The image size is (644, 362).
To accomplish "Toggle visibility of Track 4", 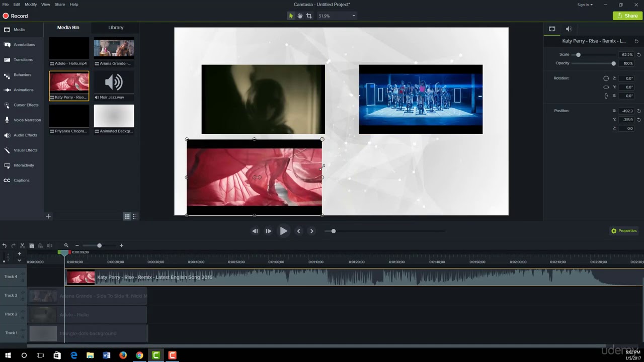I will [23, 275].
